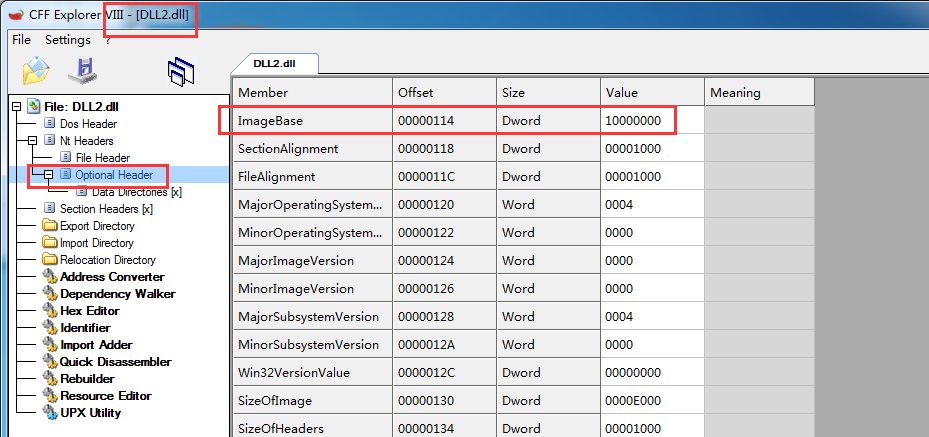Screen dimensions: 929x437
Task: Click the File: DLL2.dll node icon
Action: (x=34, y=107)
